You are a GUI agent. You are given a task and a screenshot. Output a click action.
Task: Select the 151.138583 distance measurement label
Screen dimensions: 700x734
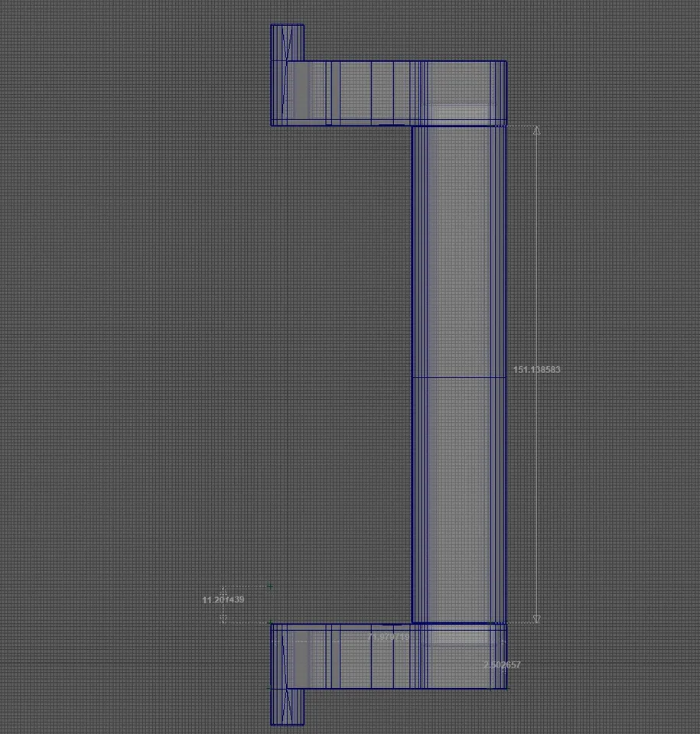(536, 369)
